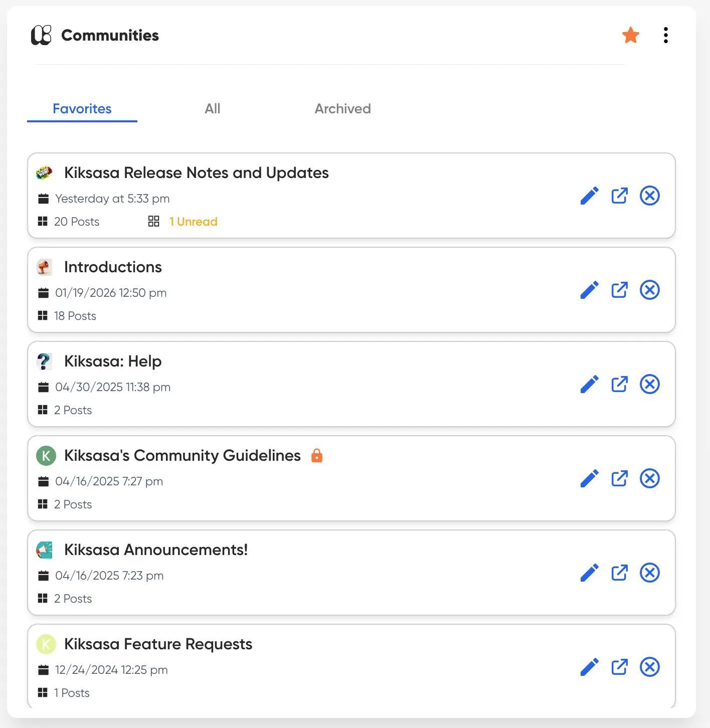Click the green K avatar for Community Guidelines
This screenshot has width=710, height=728.
pos(46,455)
